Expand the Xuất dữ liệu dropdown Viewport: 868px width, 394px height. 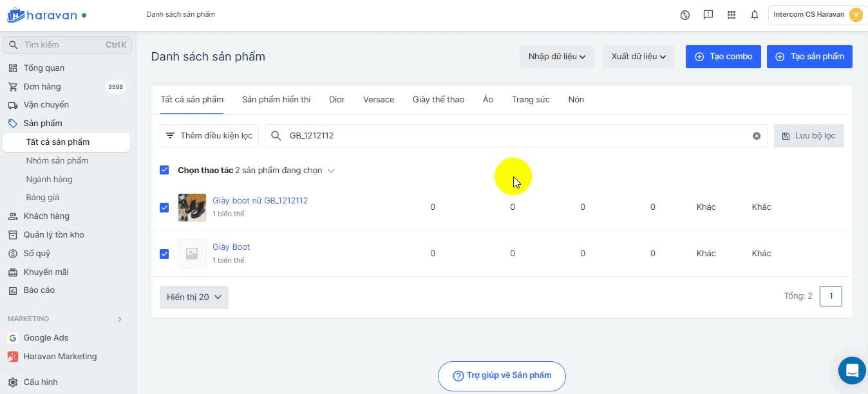[x=638, y=57]
